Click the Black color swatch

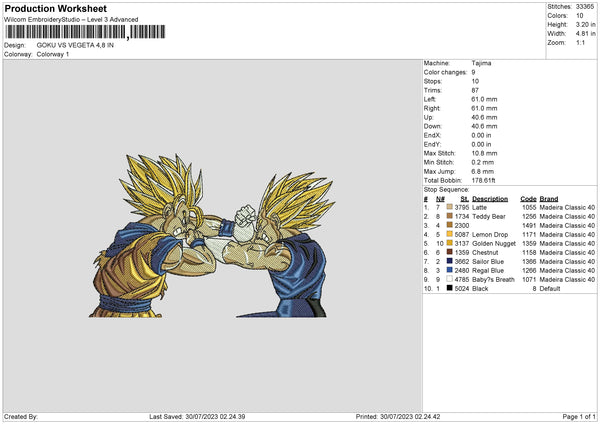click(x=449, y=288)
